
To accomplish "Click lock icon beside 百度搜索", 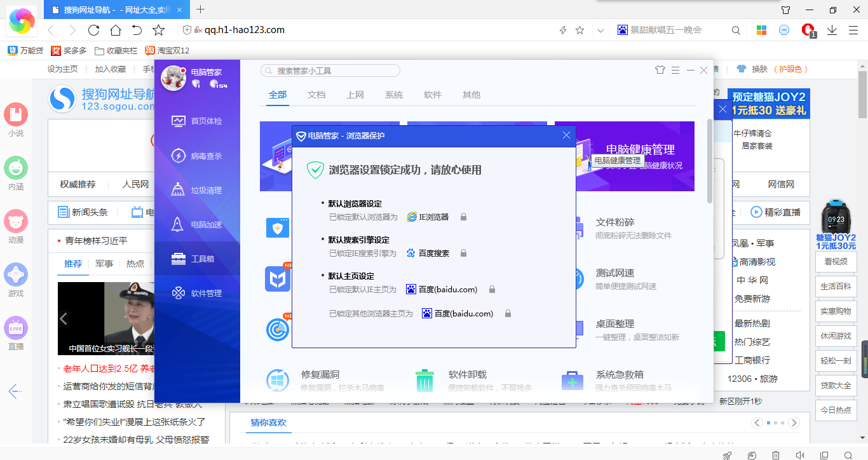I will tap(463, 254).
